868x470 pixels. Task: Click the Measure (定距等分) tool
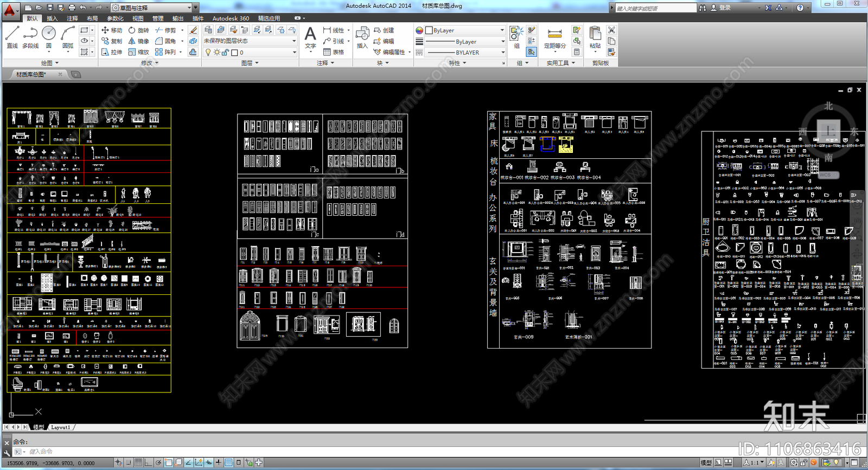pyautogui.click(x=554, y=38)
